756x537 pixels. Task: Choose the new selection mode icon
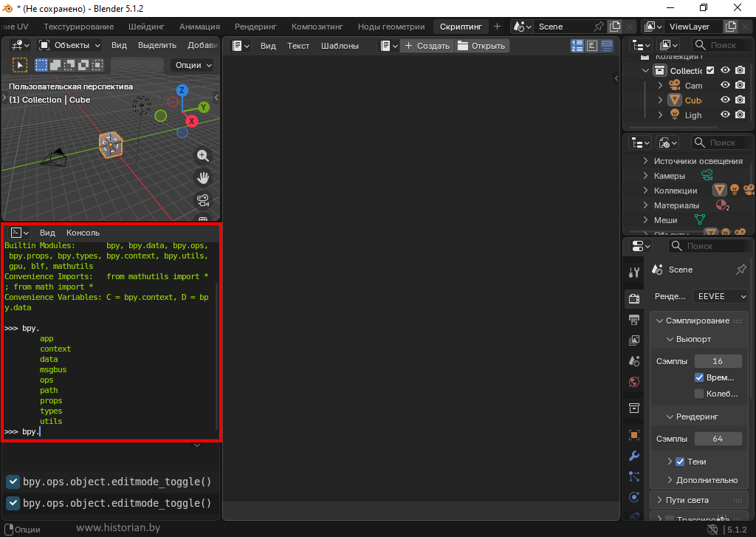pos(41,65)
